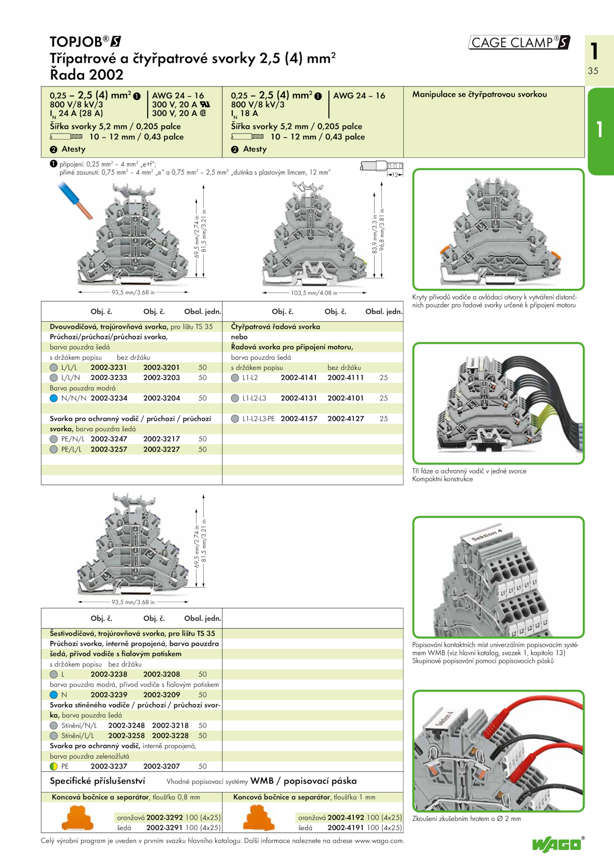Click the 'Řada 2002' title line
The height and width of the screenshot is (868, 614).
coord(87,74)
